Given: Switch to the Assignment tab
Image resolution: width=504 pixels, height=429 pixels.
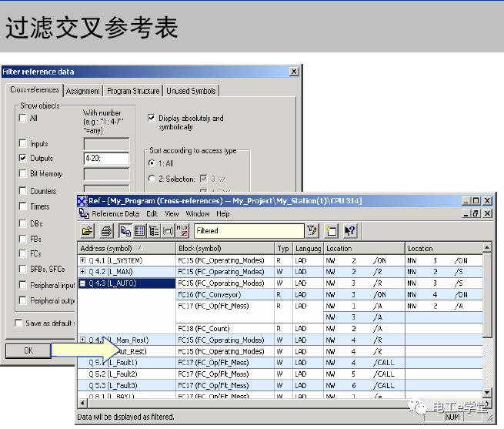Looking at the screenshot, I should coord(83,91).
